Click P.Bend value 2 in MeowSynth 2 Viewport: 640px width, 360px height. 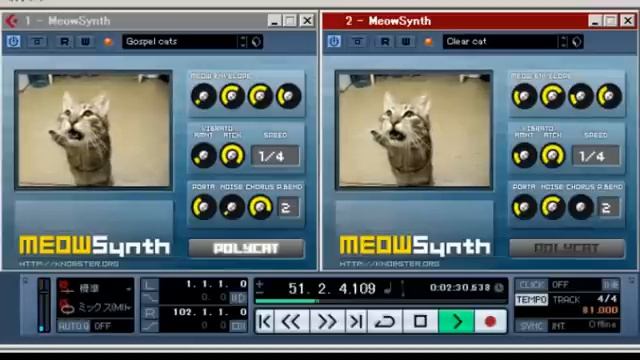coord(608,207)
